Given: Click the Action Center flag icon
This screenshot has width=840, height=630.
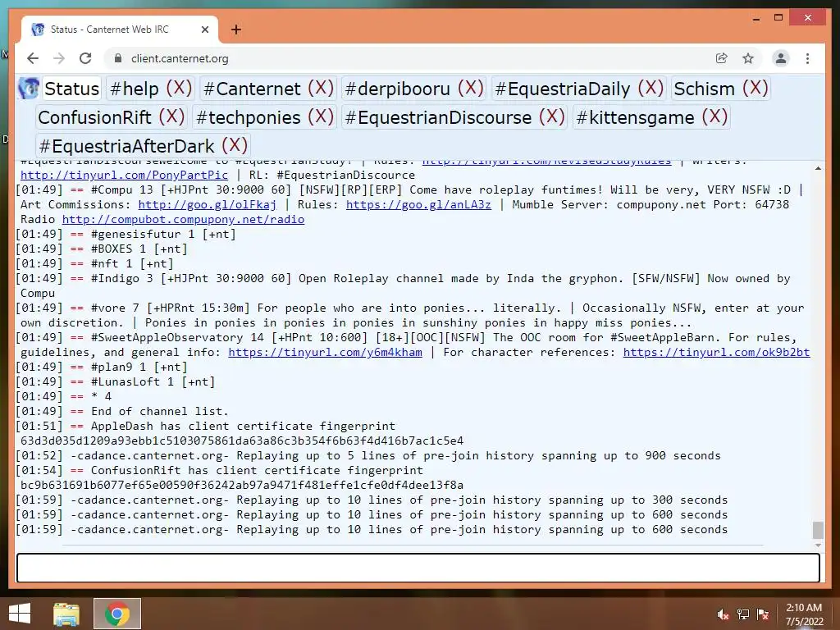Looking at the screenshot, I should point(763,614).
